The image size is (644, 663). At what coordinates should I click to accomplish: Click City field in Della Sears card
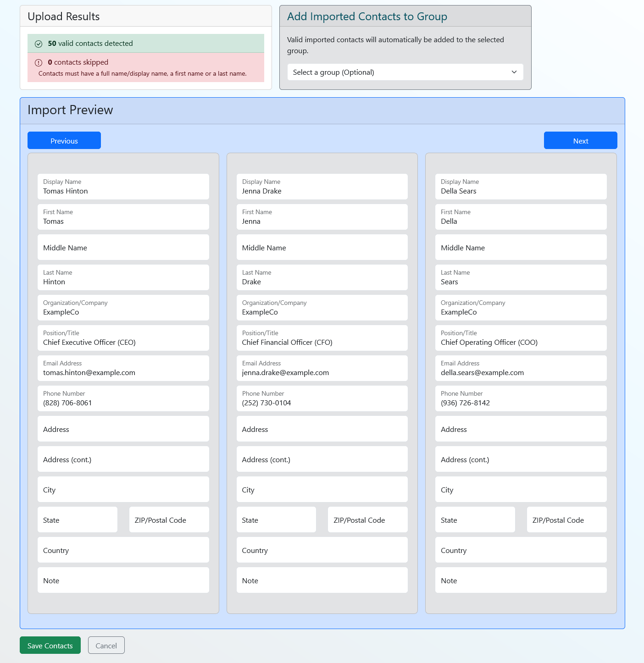(521, 489)
